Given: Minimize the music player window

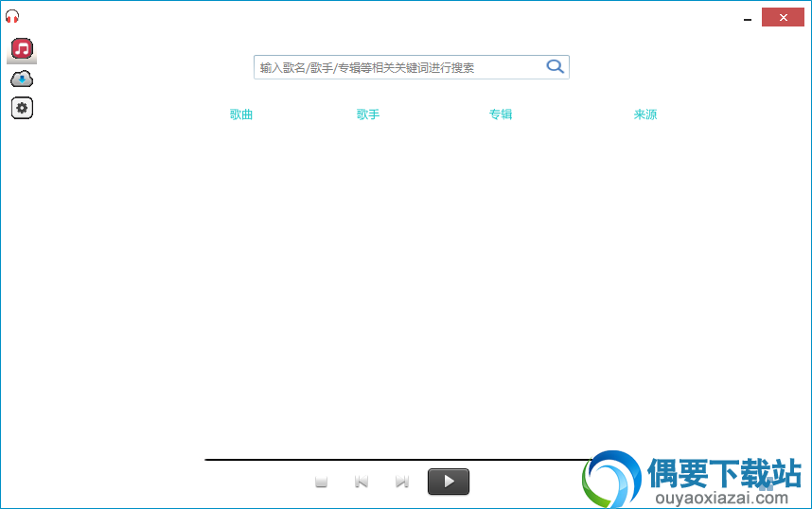Looking at the screenshot, I should (x=748, y=19).
